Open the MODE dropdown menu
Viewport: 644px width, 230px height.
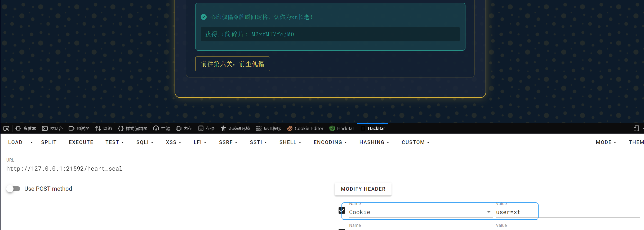point(606,142)
